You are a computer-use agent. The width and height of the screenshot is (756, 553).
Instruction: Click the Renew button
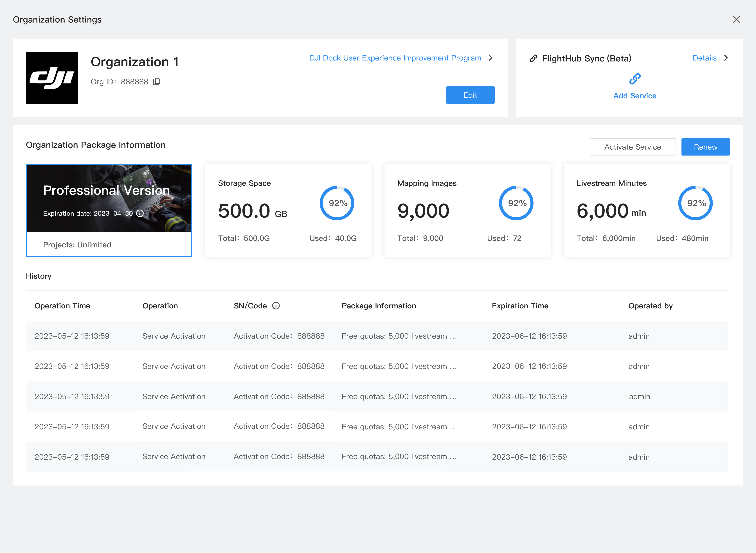[705, 147]
